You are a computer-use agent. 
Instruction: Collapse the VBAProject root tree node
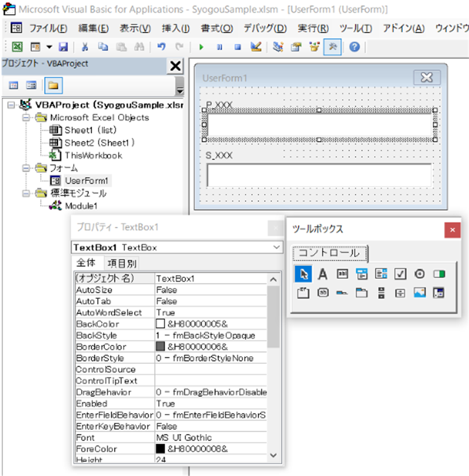(x=11, y=105)
